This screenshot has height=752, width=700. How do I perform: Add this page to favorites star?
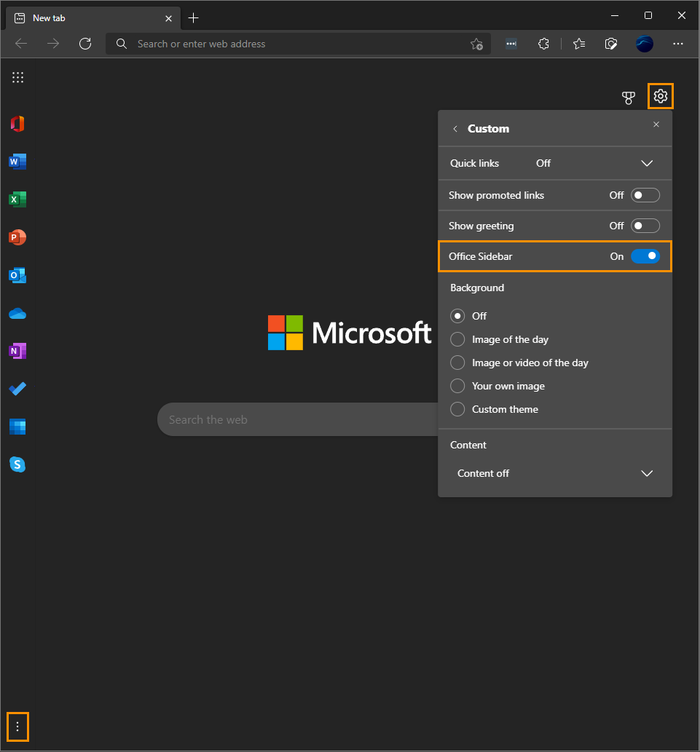(x=476, y=44)
